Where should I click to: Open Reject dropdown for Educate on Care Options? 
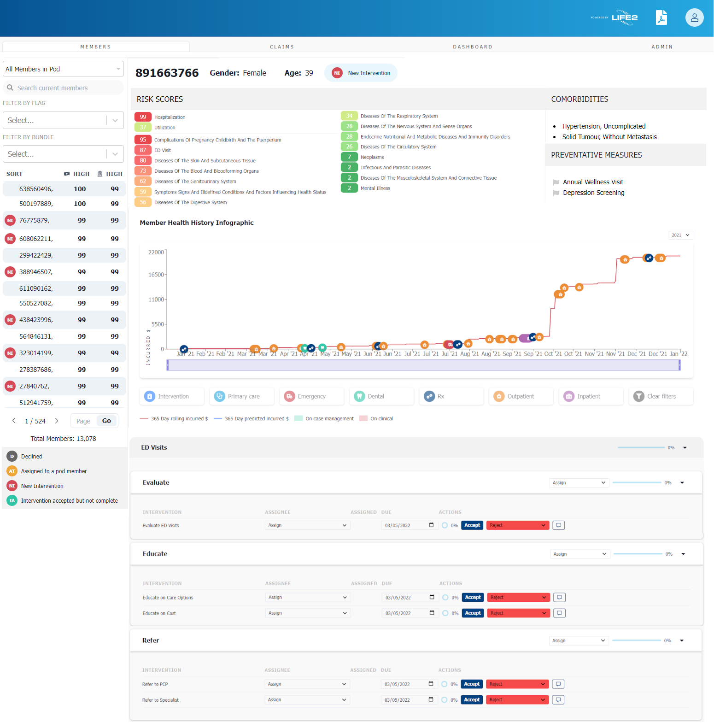pos(518,597)
